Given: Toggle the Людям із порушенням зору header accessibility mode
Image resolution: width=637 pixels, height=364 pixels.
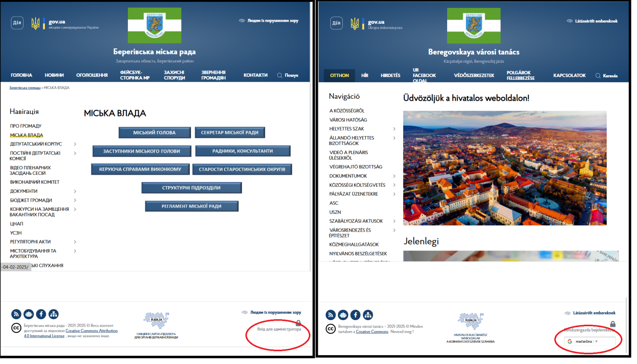Looking at the screenshot, I should tap(268, 21).
